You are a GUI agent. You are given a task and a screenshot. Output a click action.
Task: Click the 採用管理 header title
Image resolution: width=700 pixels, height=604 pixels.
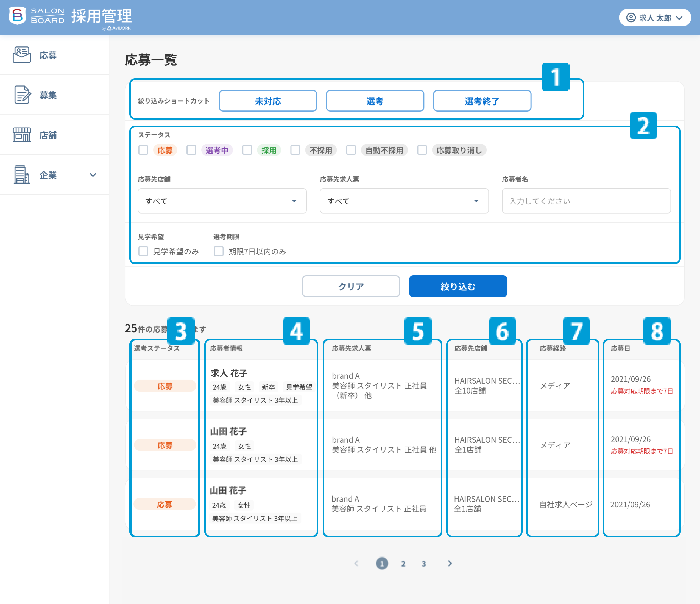101,16
